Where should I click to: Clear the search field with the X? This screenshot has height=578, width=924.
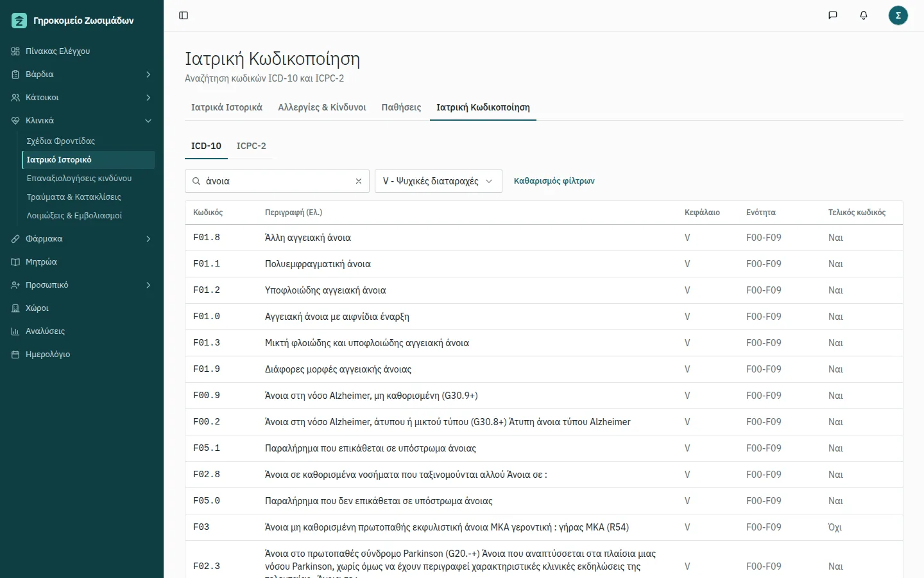pyautogui.click(x=359, y=181)
